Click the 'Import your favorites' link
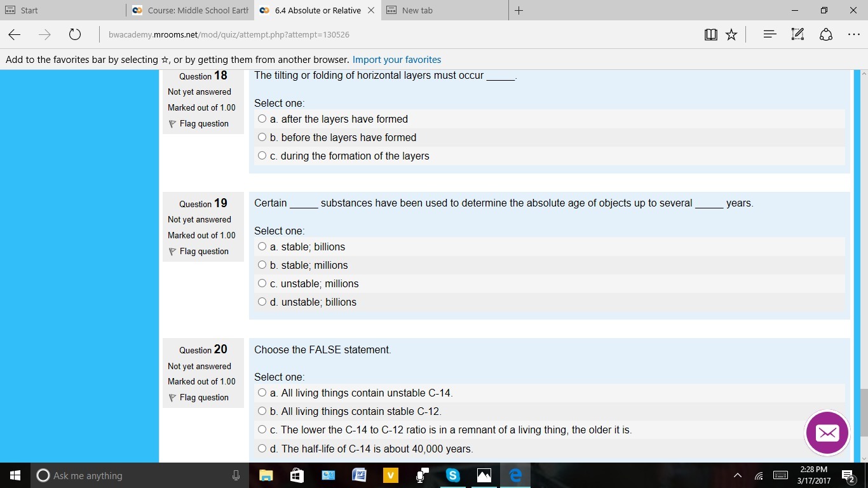The width and height of the screenshot is (868, 488). tap(397, 60)
